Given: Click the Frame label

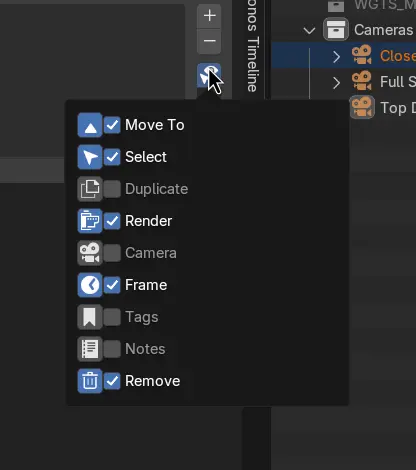Looking at the screenshot, I should click(x=146, y=285).
